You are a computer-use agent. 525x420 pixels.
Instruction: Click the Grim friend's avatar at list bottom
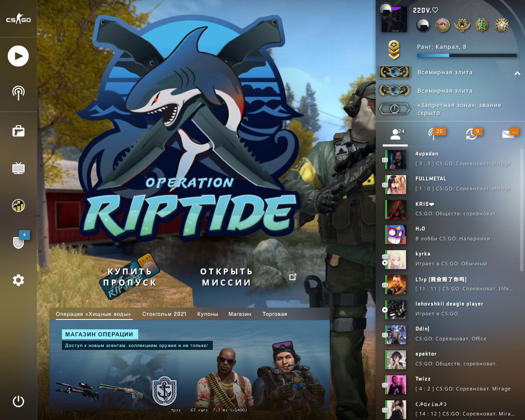tap(396, 410)
